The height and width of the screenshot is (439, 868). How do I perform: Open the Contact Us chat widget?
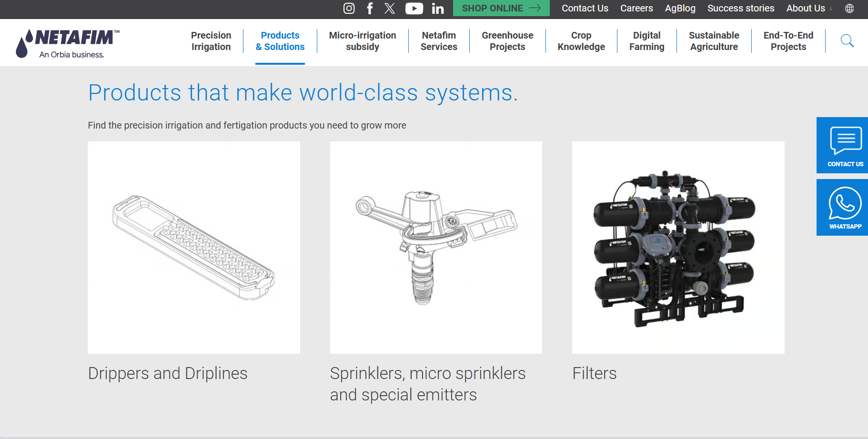coord(842,145)
